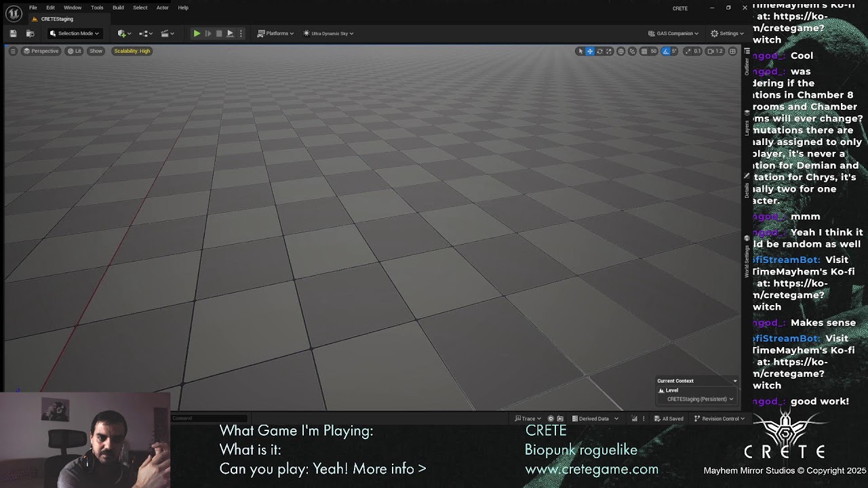This screenshot has width=868, height=488.
Task: Open the Edit menu
Action: (x=50, y=7)
